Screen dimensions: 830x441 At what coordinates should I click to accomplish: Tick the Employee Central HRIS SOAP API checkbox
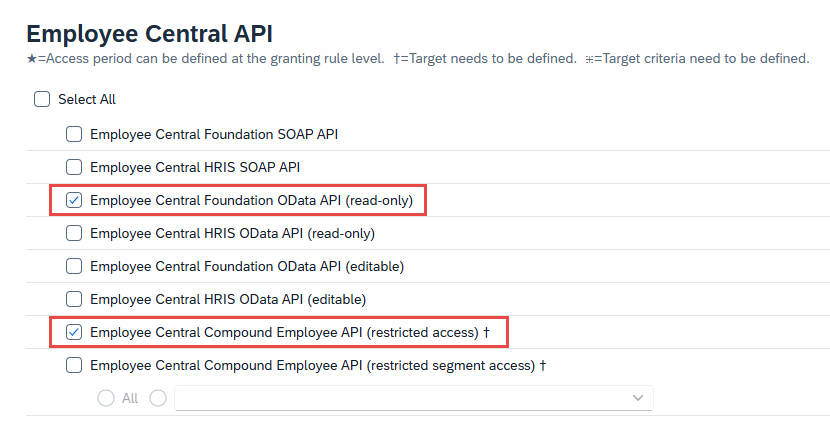[74, 167]
